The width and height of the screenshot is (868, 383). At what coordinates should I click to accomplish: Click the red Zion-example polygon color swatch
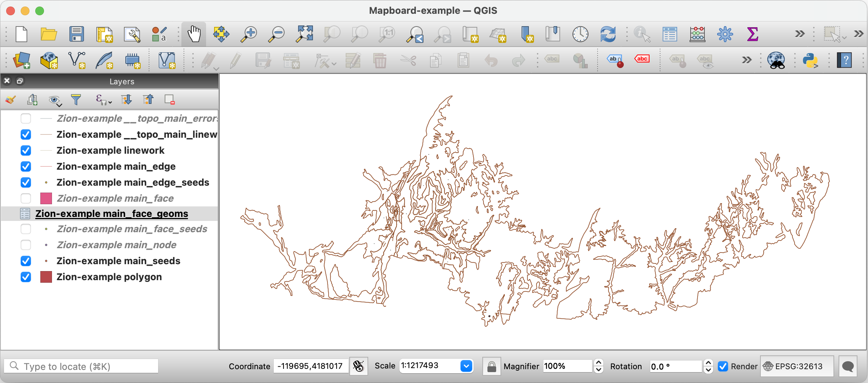click(x=46, y=277)
